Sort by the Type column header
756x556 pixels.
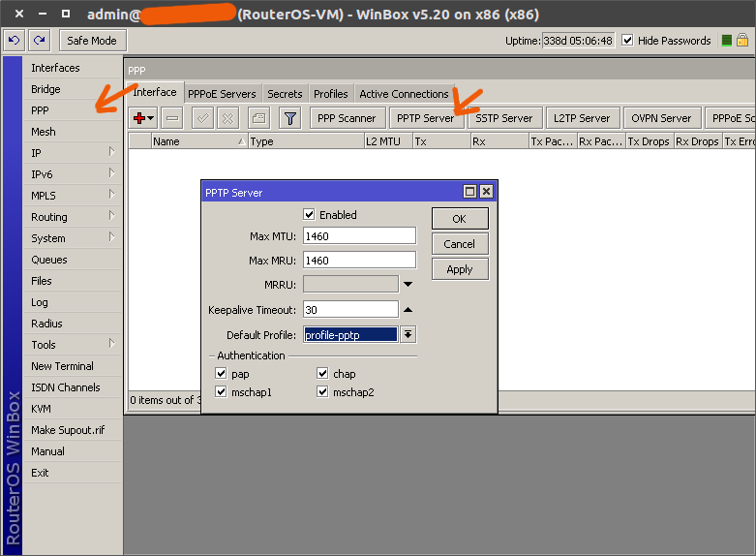click(x=306, y=141)
